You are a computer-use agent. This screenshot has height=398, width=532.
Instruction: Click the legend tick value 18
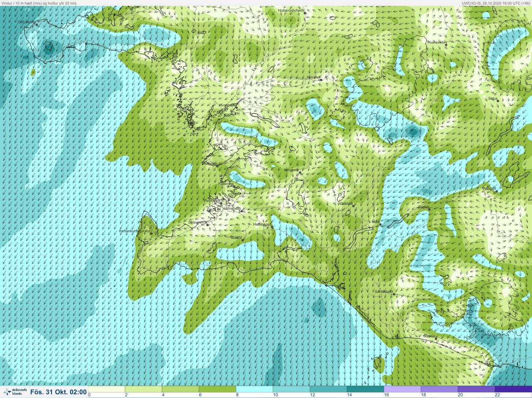click(423, 395)
